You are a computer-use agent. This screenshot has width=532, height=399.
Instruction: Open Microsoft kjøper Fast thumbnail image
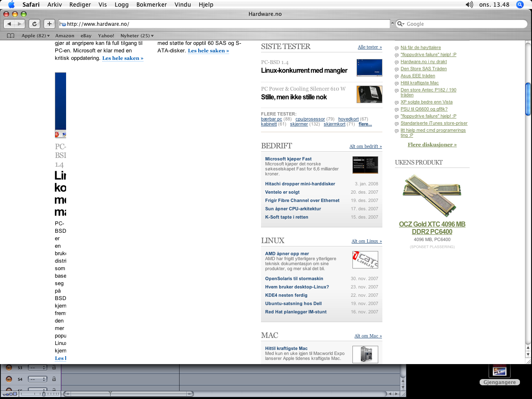[x=365, y=165]
